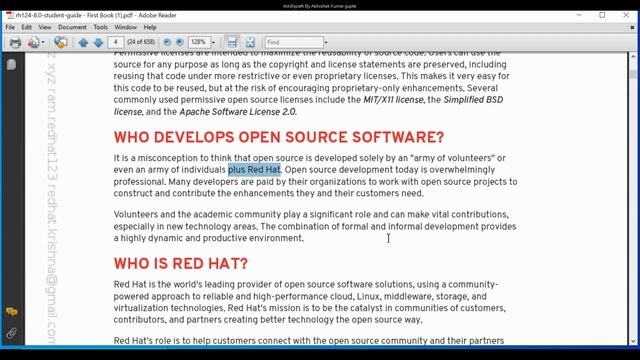Open the Find options dropdown arrow
Viewport: 640px width, 360px height.
point(326,42)
